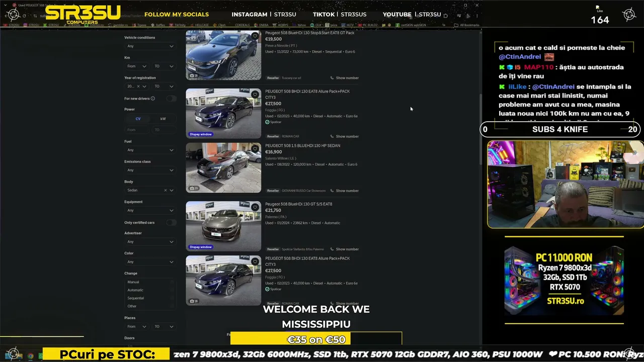
Task: Click info icon beside For new drivers
Action: pos(153,99)
